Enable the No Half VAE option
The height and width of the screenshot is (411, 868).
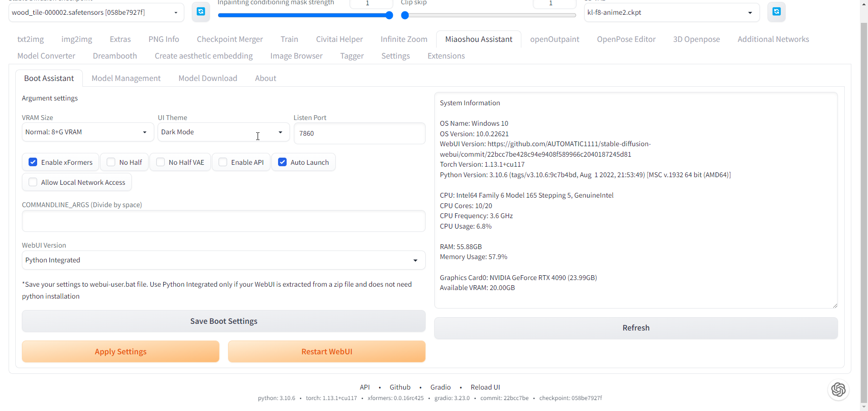tap(160, 162)
